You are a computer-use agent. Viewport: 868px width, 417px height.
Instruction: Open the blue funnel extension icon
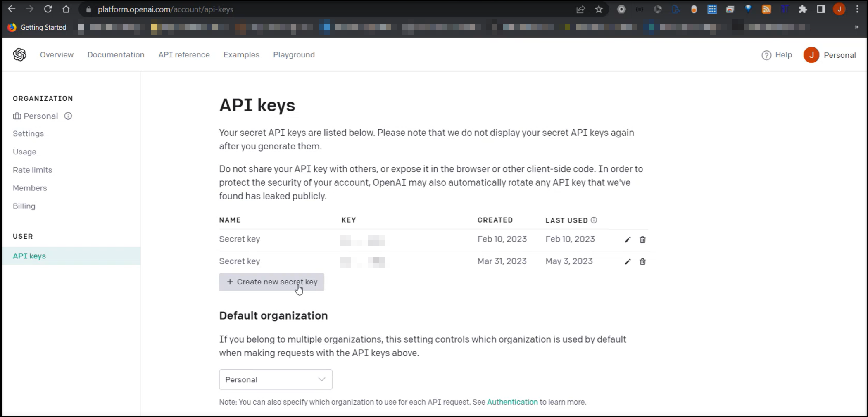click(x=748, y=9)
